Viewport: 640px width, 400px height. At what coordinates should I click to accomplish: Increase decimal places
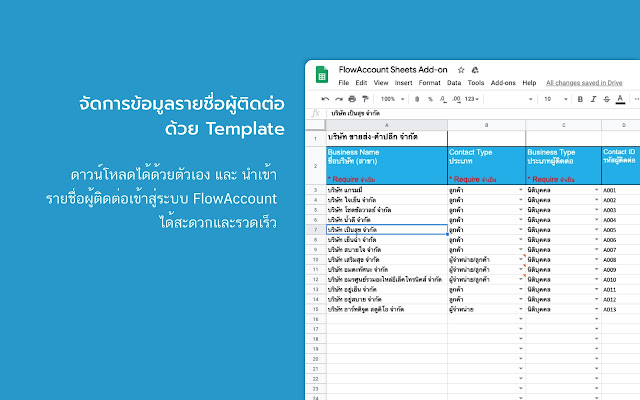[x=457, y=99]
